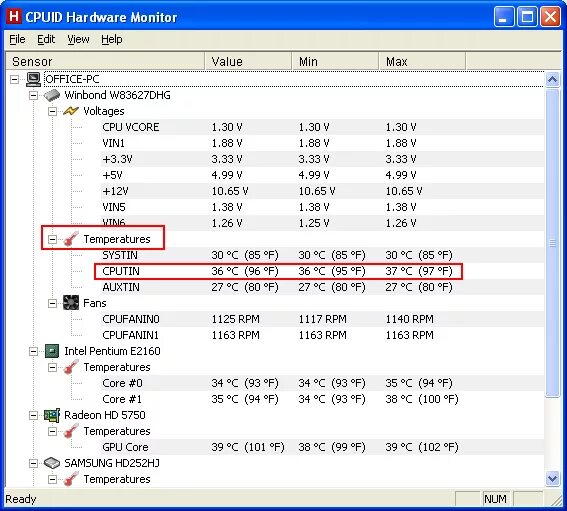The image size is (567, 511).
Task: Click the scrollbar down arrow
Action: point(552,479)
